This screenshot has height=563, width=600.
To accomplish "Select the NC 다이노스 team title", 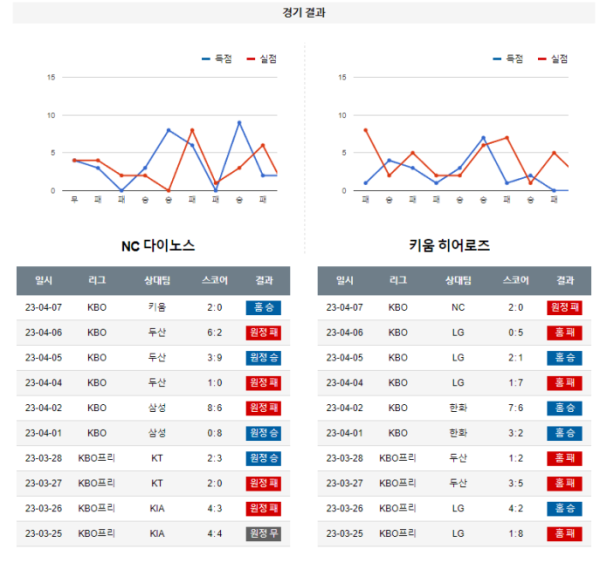I will click(x=158, y=246).
